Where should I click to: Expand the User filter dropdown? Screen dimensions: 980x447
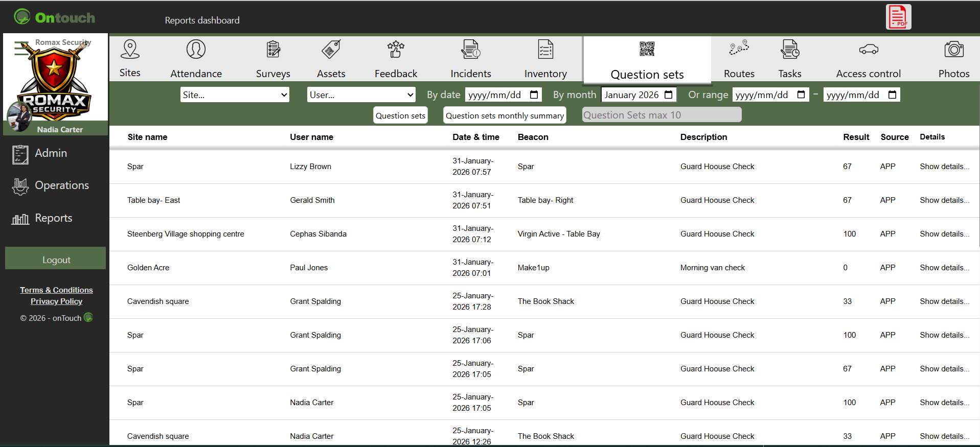point(361,95)
